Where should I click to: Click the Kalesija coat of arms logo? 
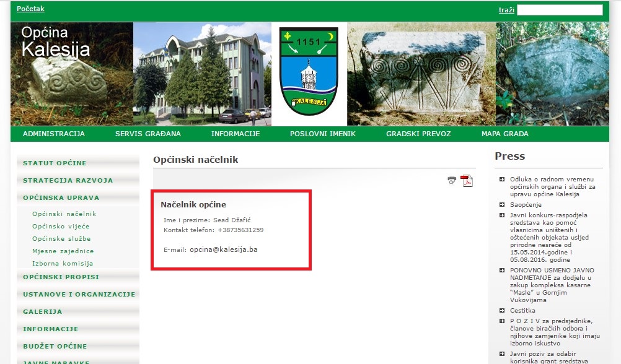coord(309,74)
